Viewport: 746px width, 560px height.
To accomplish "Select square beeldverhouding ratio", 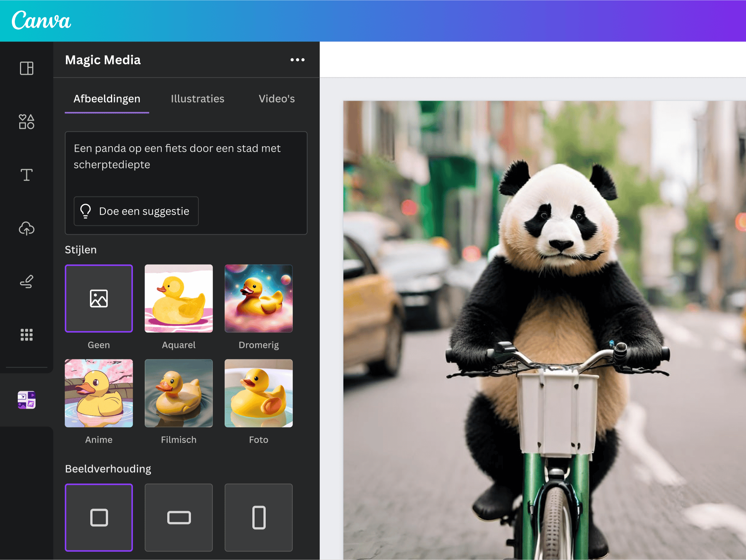I will pos(99,516).
